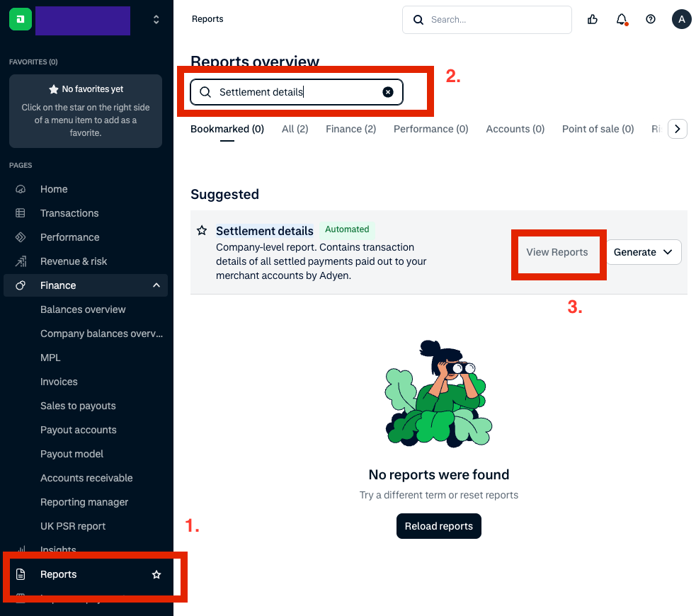Switch to the All (2) tab
696x616 pixels.
click(x=295, y=129)
